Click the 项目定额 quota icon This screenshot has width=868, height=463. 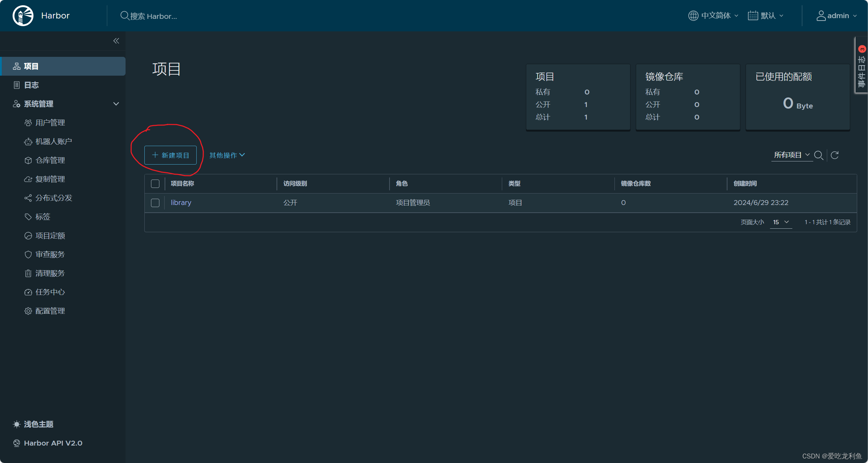point(28,236)
